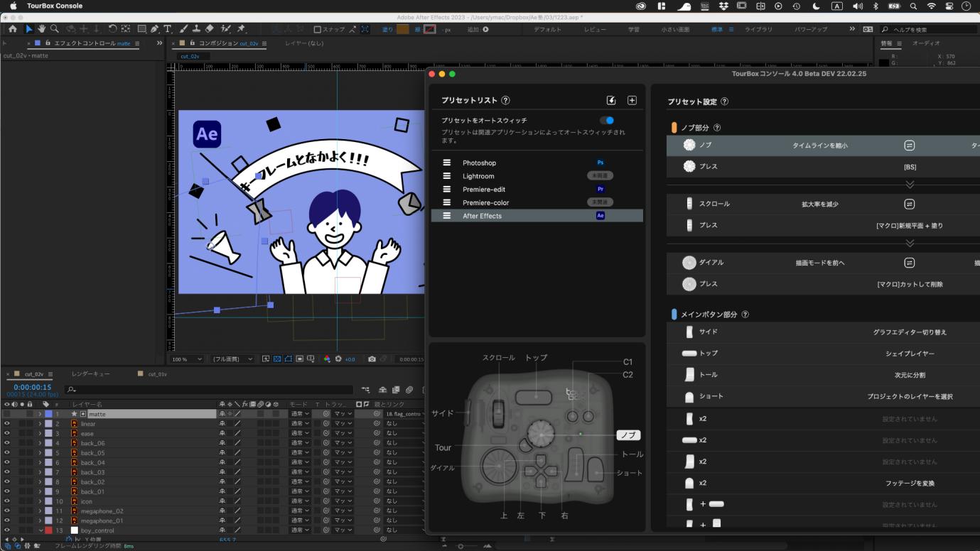Click the snapshot camera icon under composition viewer
This screenshot has width=980, height=551.
(x=372, y=359)
